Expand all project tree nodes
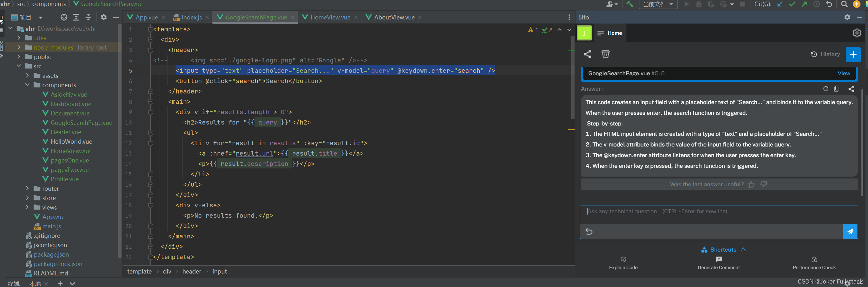This screenshot has width=868, height=287. (x=76, y=17)
